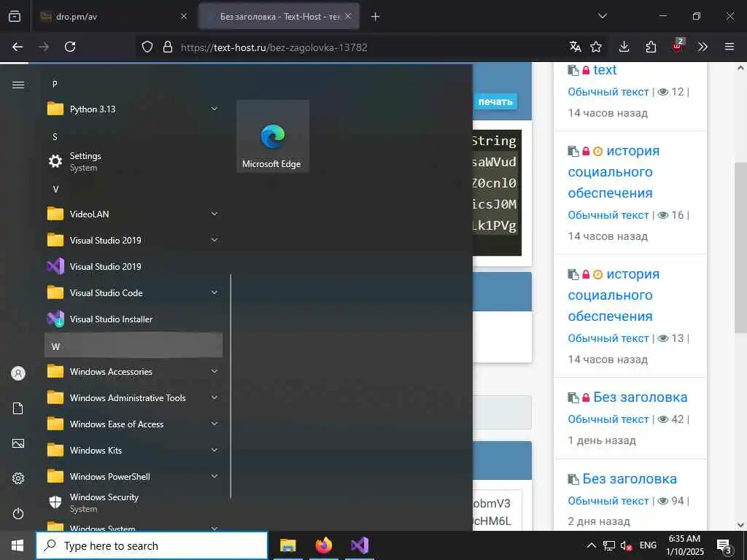Image resolution: width=747 pixels, height=560 pixels.
Task: Open Без заголовка paste with 94 views
Action: (630, 478)
